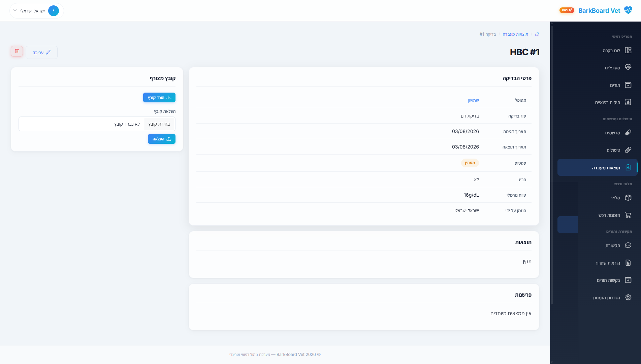
Task: Click the communication chat bubble icon
Action: tap(628, 245)
